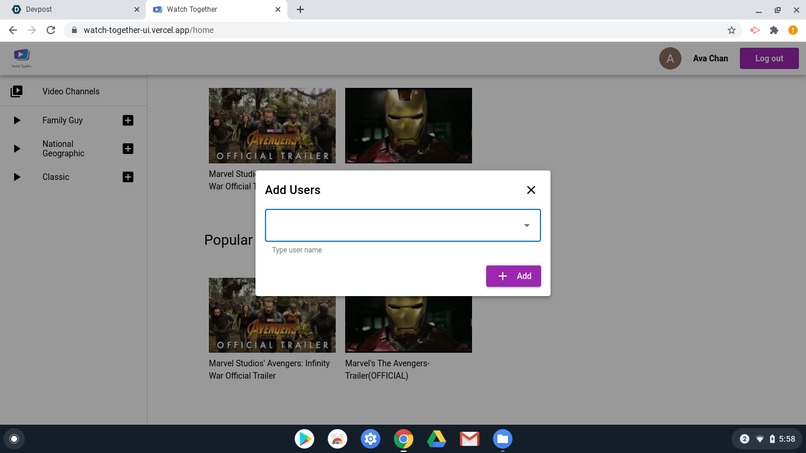The image size is (806, 453).
Task: Click Marvel's The Avengers-Trailer(OFFICIAL) title
Action: pyautogui.click(x=387, y=369)
